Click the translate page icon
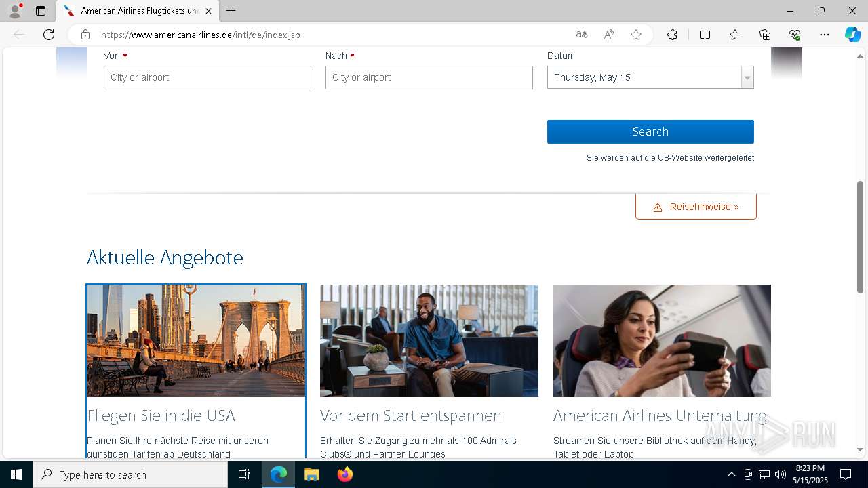Image resolution: width=868 pixels, height=488 pixels. pyautogui.click(x=582, y=35)
